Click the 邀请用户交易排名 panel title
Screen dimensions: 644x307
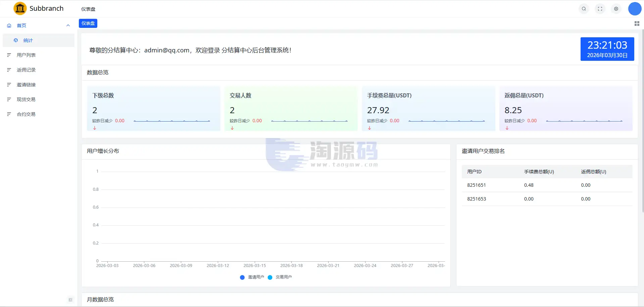coord(483,151)
